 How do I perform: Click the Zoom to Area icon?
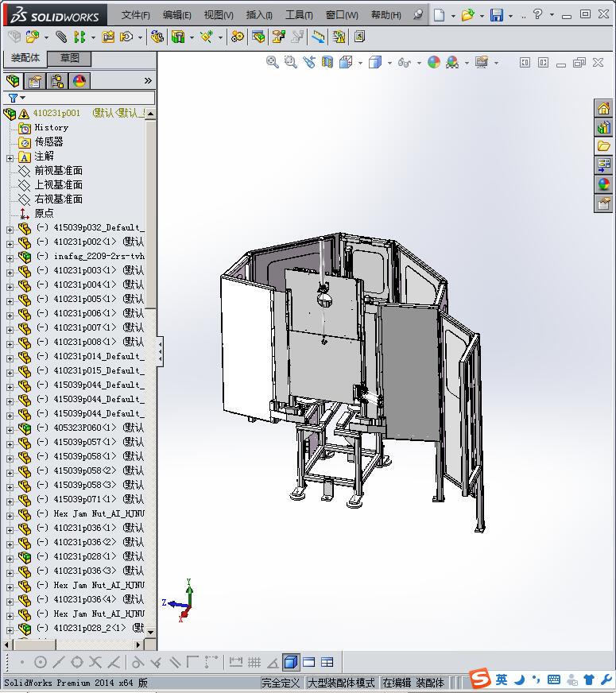(x=290, y=62)
